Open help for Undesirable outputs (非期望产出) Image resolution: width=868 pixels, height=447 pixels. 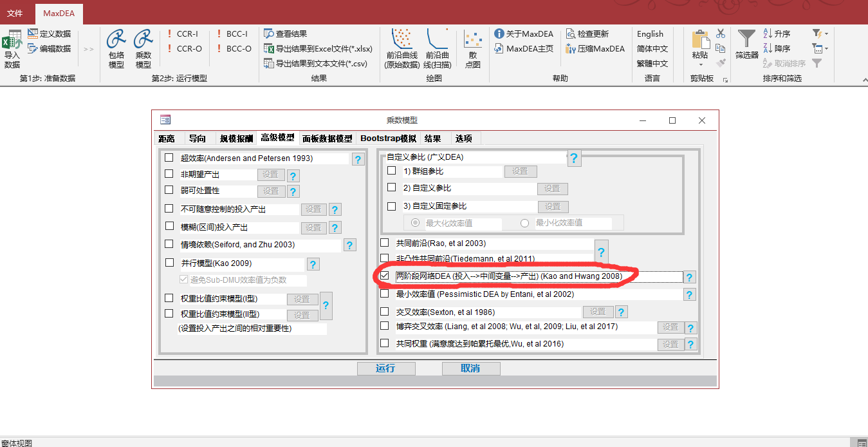click(293, 175)
